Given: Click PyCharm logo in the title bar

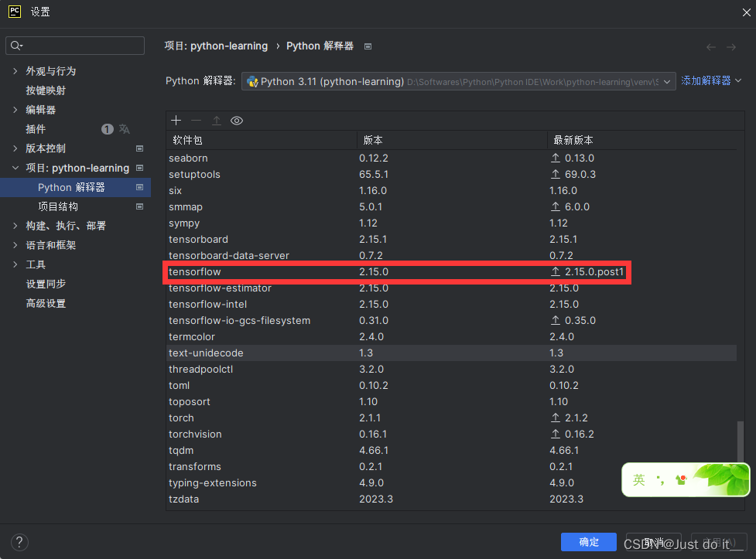Looking at the screenshot, I should pos(15,12).
